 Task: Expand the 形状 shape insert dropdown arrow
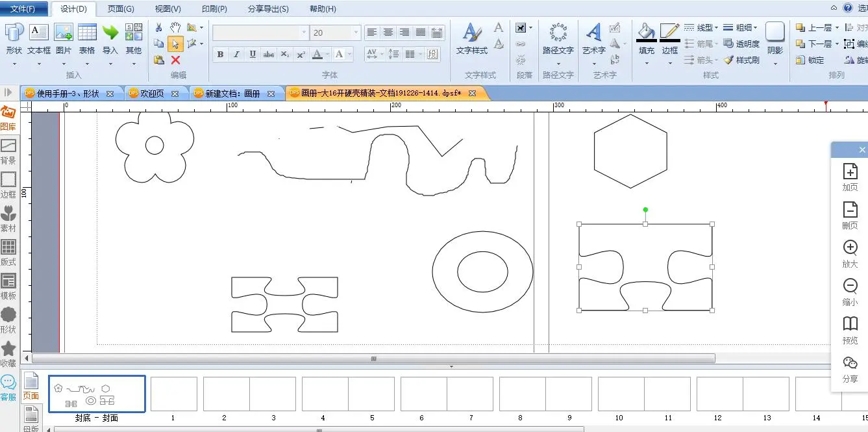[14, 64]
